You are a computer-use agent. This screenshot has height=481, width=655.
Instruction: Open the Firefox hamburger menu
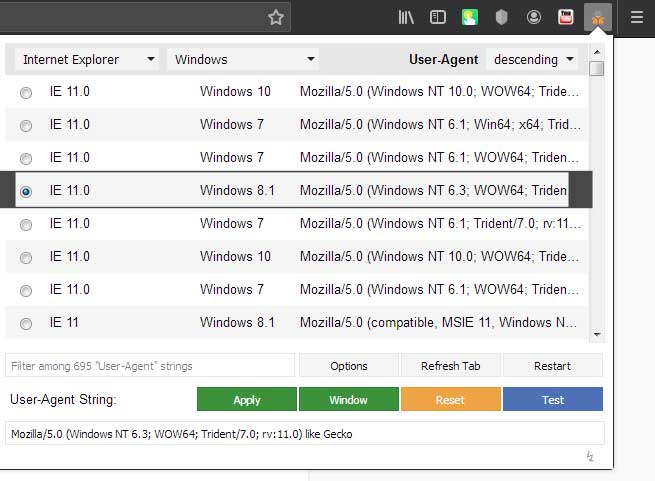[637, 18]
